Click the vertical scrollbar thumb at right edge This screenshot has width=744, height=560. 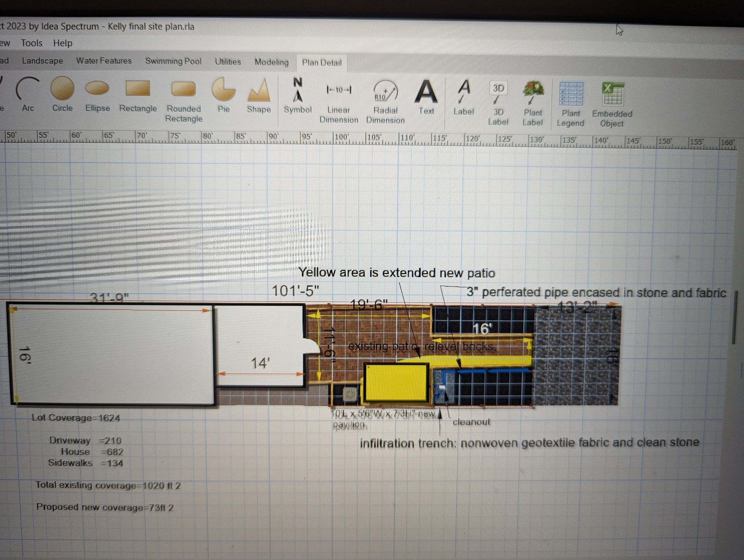[734, 318]
